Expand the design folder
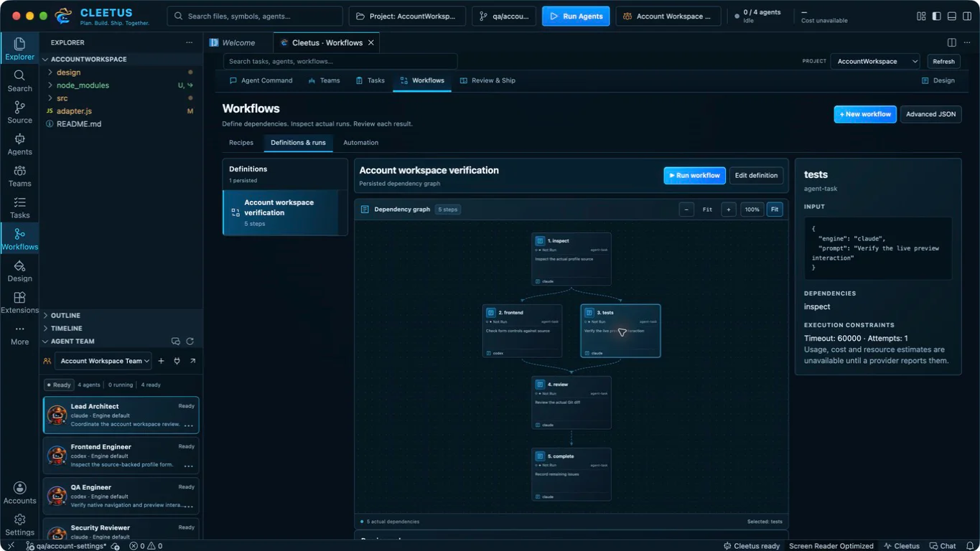This screenshot has height=551, width=980. [121, 72]
